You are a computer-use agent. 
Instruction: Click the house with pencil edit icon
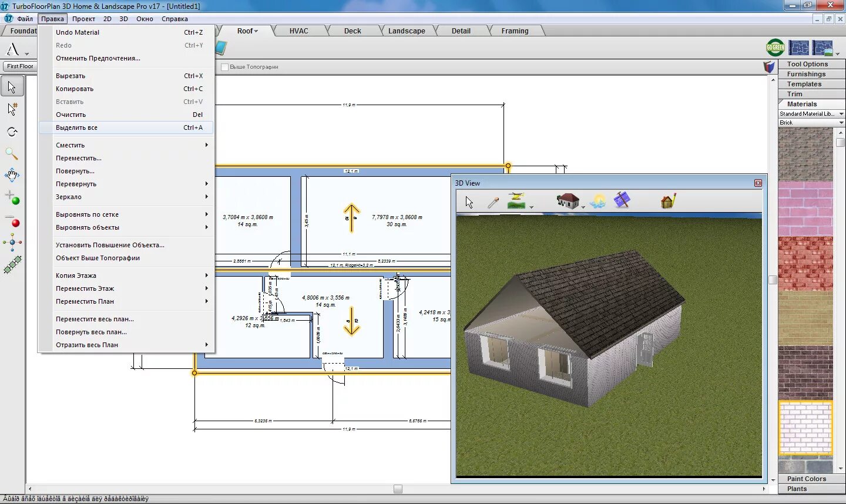pyautogui.click(x=668, y=201)
